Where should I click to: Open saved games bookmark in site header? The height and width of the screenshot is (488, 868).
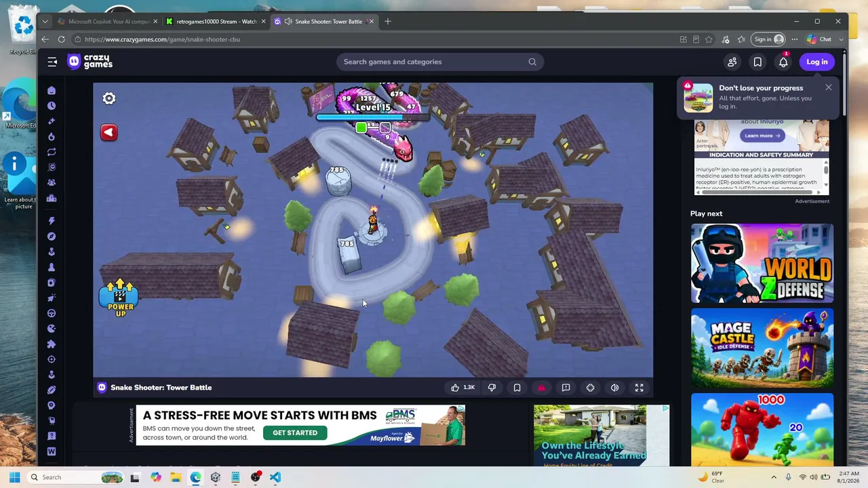[757, 62]
